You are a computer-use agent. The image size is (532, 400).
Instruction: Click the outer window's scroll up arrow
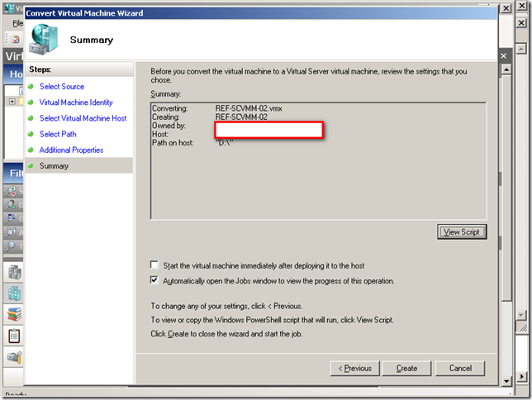tap(521, 50)
